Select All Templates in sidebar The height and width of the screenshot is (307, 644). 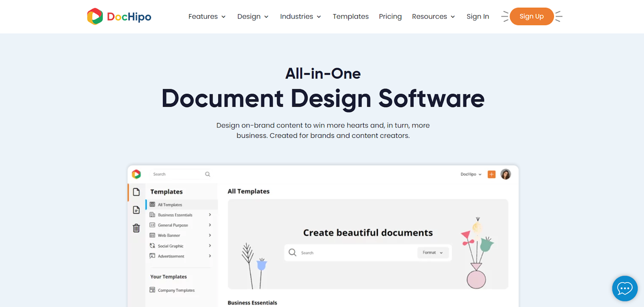coord(170,205)
